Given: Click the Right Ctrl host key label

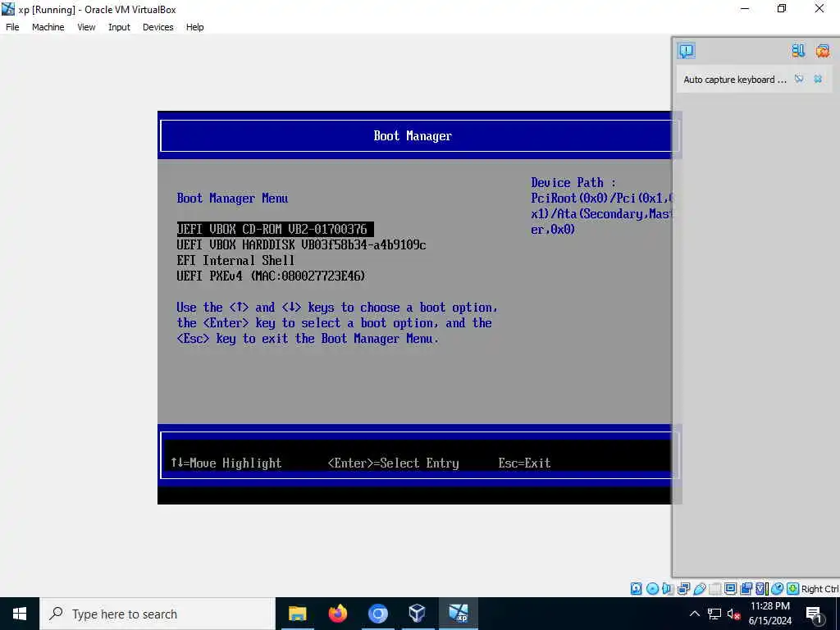Looking at the screenshot, I should tap(819, 589).
